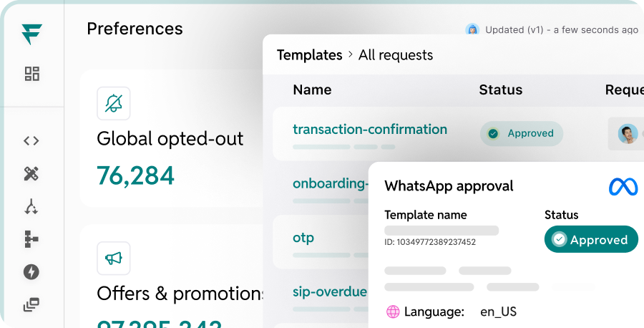This screenshot has height=328, width=644.
Task: Open the sip-overdue template
Action: [x=330, y=291]
